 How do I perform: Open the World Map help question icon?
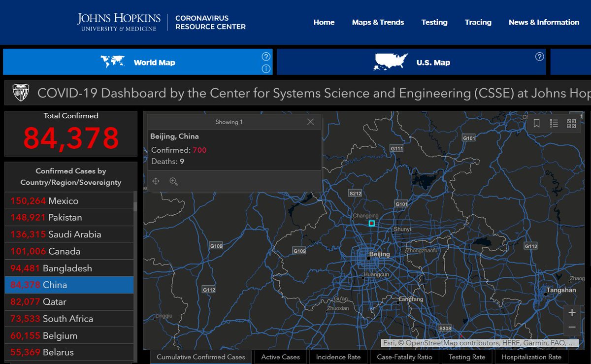266,56
